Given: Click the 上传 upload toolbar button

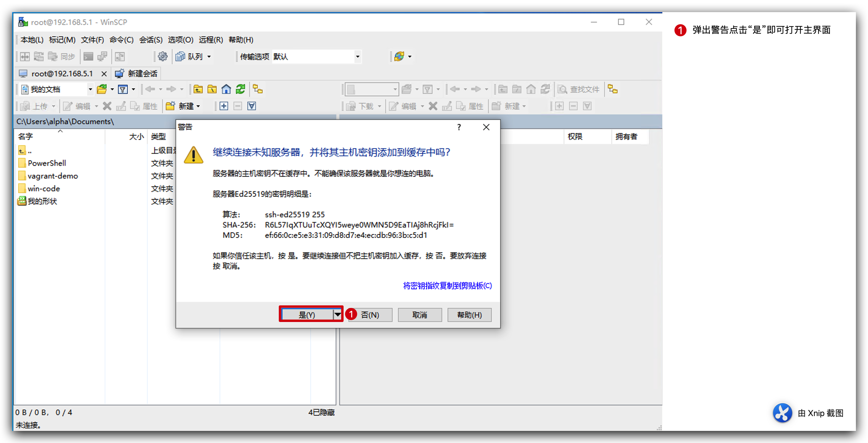Looking at the screenshot, I should click(x=34, y=106).
